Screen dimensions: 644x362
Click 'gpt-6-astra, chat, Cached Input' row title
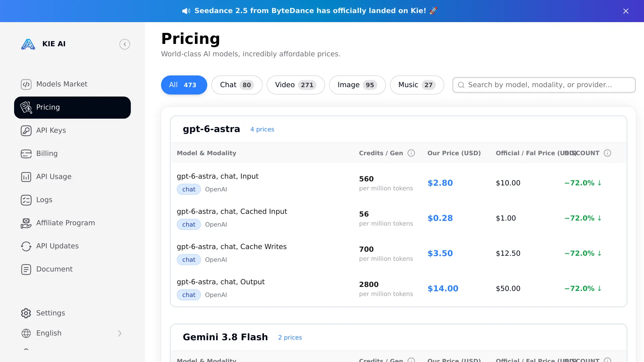(232, 212)
